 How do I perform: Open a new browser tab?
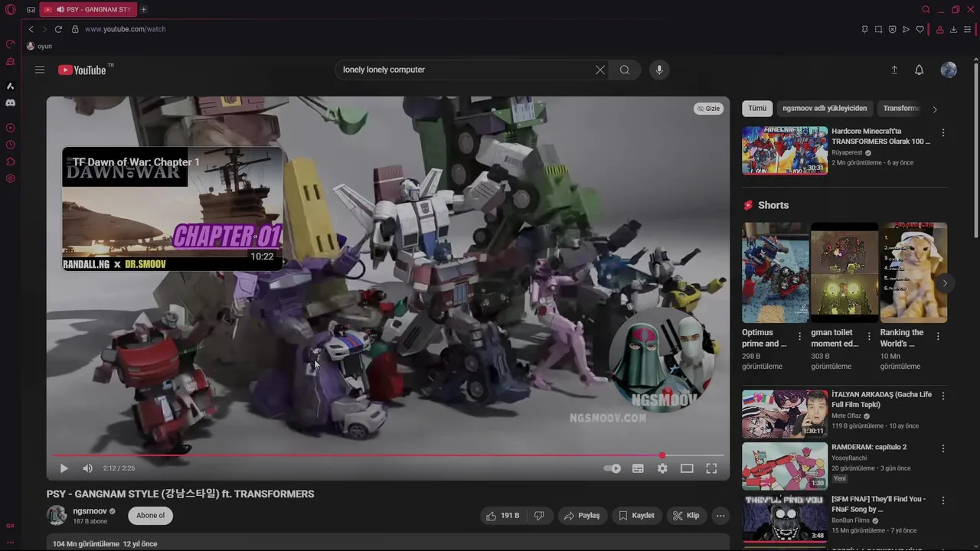coord(143,9)
